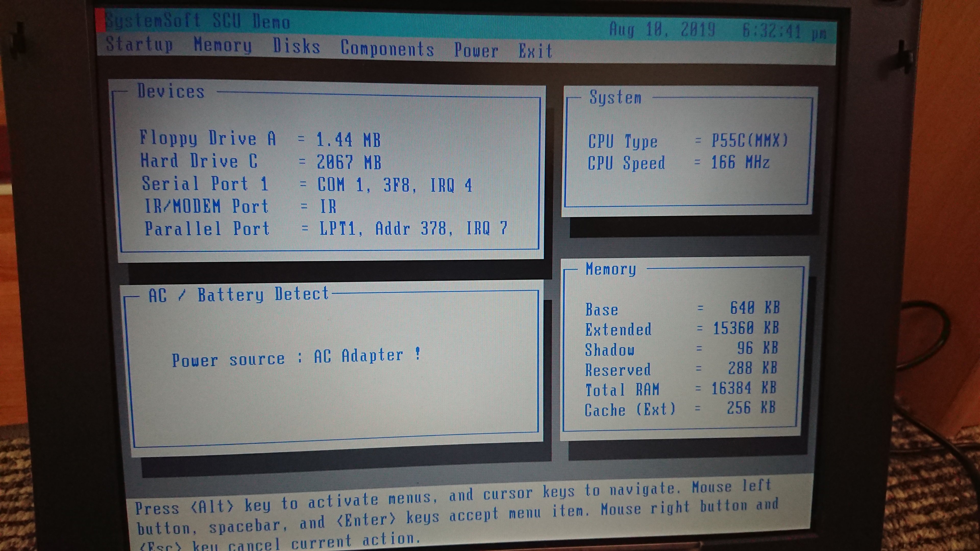Screen dimensions: 980x551
Task: Click the red block in title bar
Action: [101, 20]
